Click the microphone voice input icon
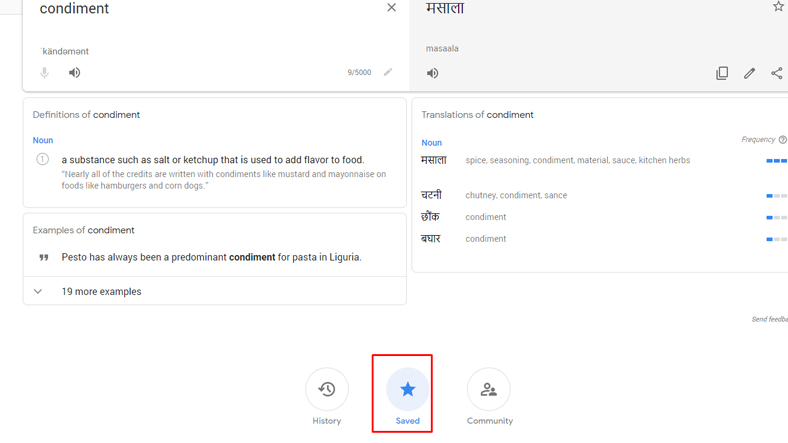 coord(44,73)
